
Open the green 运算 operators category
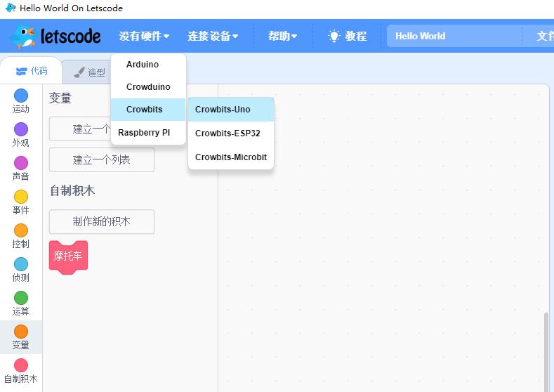[x=21, y=303]
